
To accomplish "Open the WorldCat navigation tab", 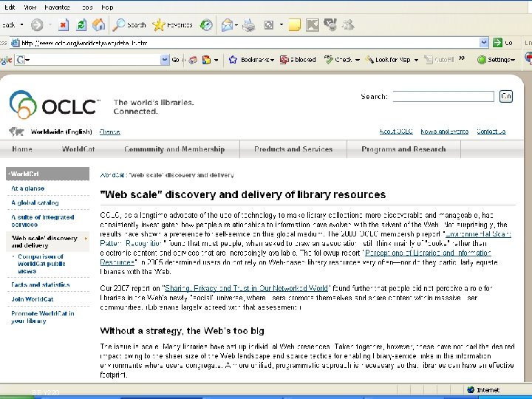I will [78, 149].
